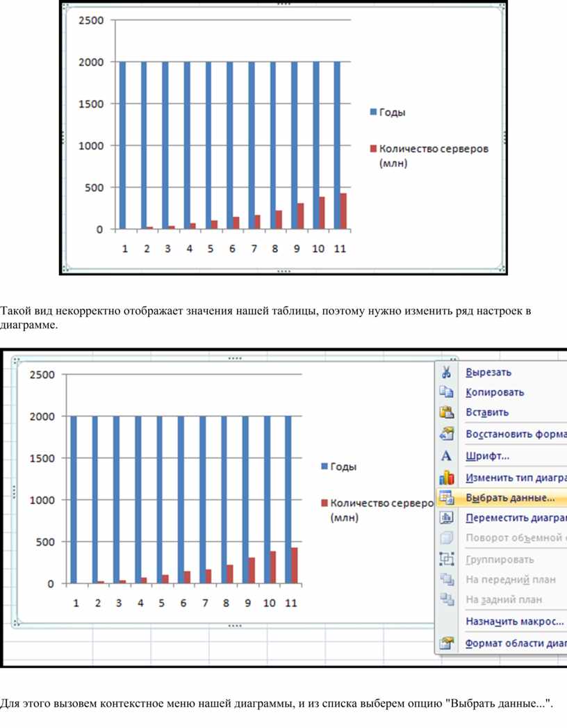Image resolution: width=567 pixels, height=728 pixels.
Task: Click the Paste clipboard icon
Action: (446, 412)
